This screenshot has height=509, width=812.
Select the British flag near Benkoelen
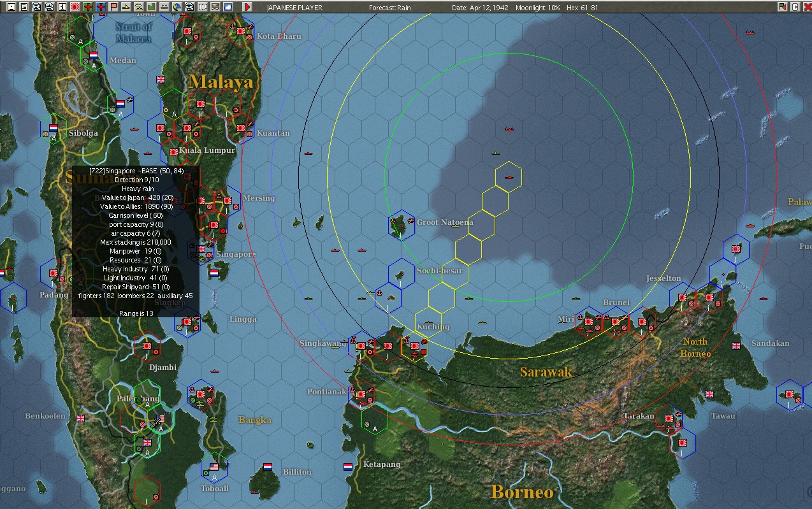[80, 419]
